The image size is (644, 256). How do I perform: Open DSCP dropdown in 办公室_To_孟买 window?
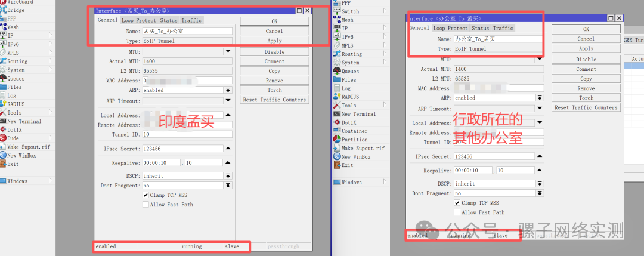(540, 183)
